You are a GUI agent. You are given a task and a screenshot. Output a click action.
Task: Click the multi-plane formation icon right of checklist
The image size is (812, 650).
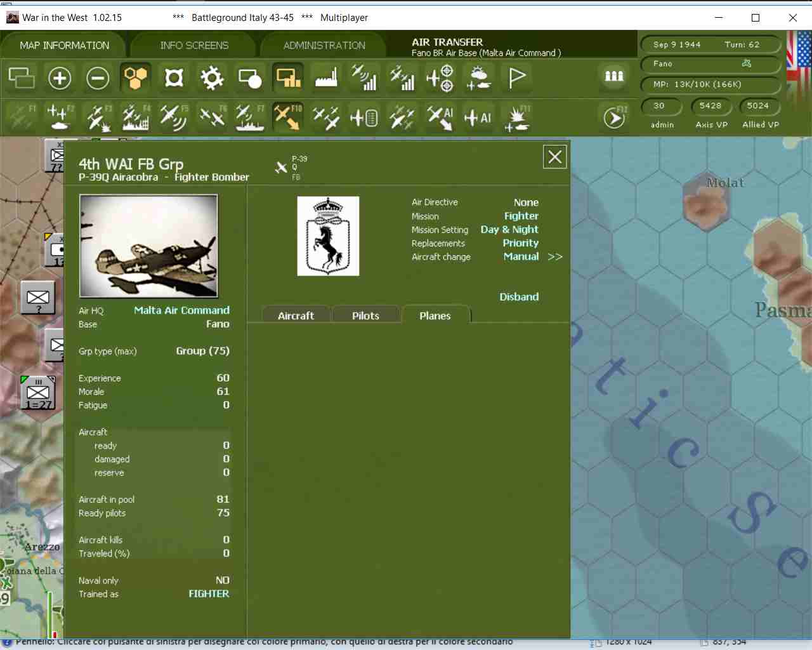pos(402,117)
